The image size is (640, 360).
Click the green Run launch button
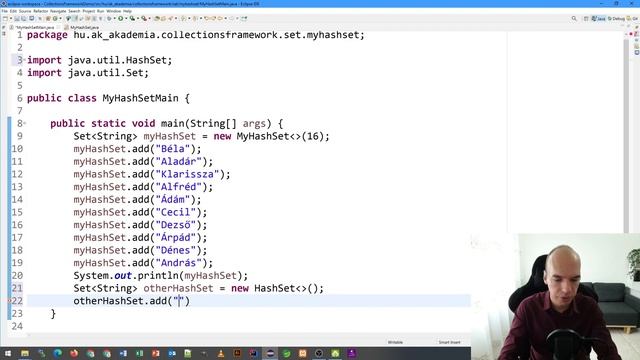(120, 18)
